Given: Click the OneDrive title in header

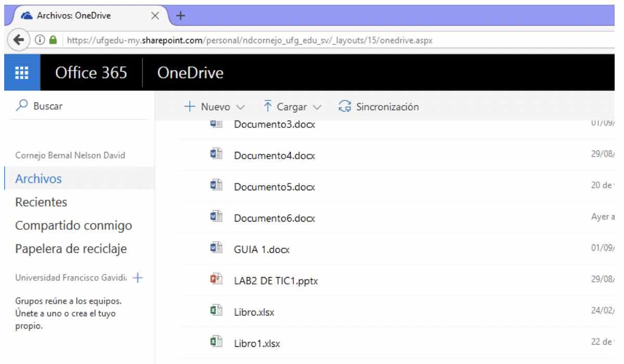Looking at the screenshot, I should pyautogui.click(x=190, y=74).
